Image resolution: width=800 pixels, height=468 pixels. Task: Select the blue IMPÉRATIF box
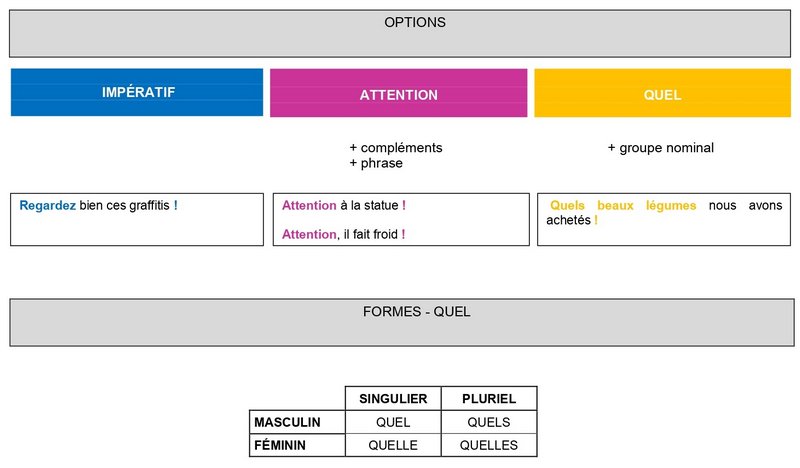[x=138, y=92]
